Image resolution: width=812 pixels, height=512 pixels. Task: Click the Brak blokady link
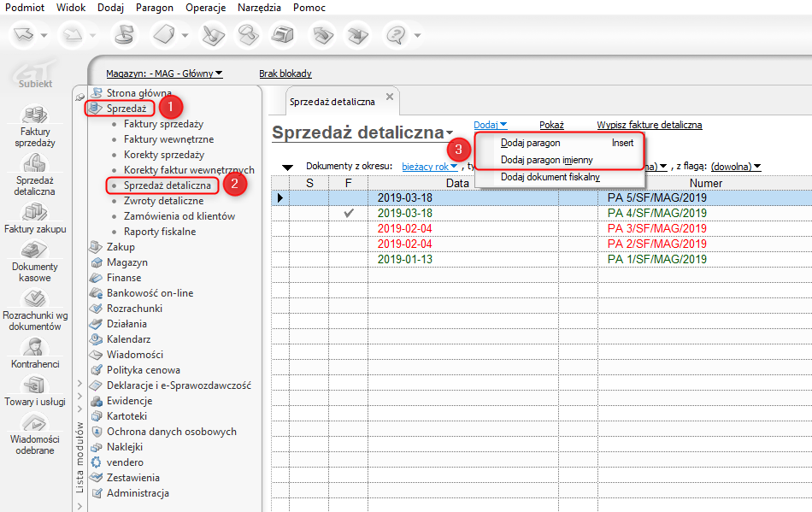(x=285, y=74)
